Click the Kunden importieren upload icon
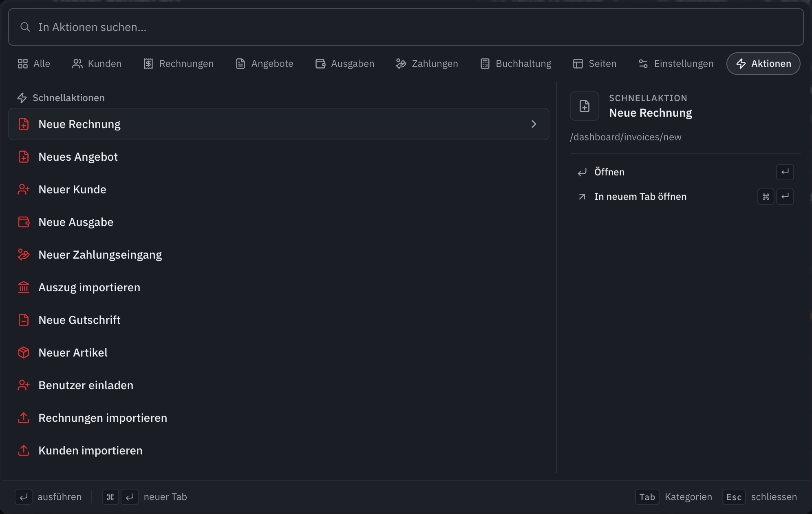812x514 pixels. [x=24, y=450]
